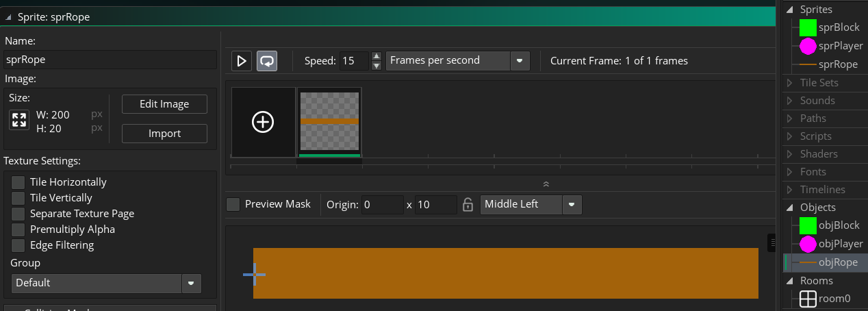This screenshot has width=868, height=311.
Task: Expand the Timelines group
Action: point(789,190)
